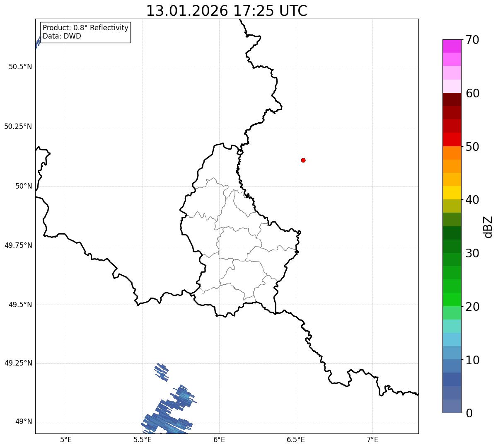Pick the yellow swatch just above 40 dBZ
Viewport: 498px width, 448px height.
(x=452, y=193)
